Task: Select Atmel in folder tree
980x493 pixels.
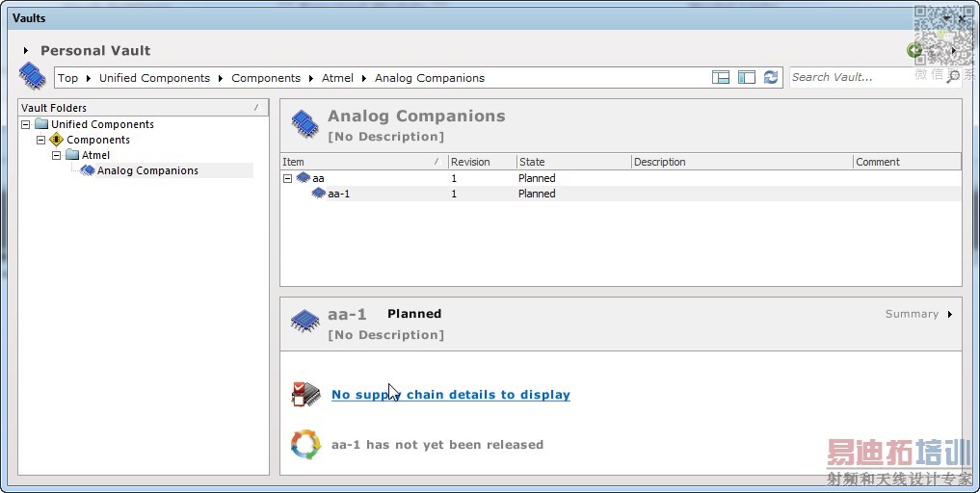Action: point(95,155)
